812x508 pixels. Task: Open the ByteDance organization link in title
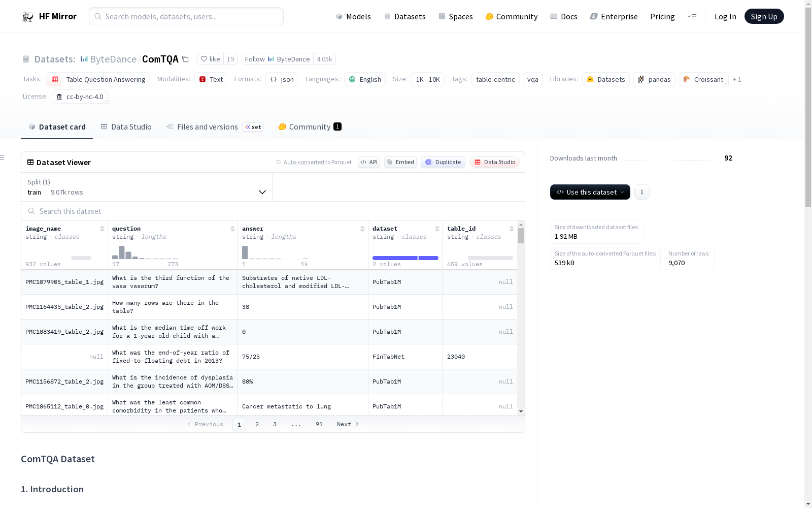[x=113, y=59]
